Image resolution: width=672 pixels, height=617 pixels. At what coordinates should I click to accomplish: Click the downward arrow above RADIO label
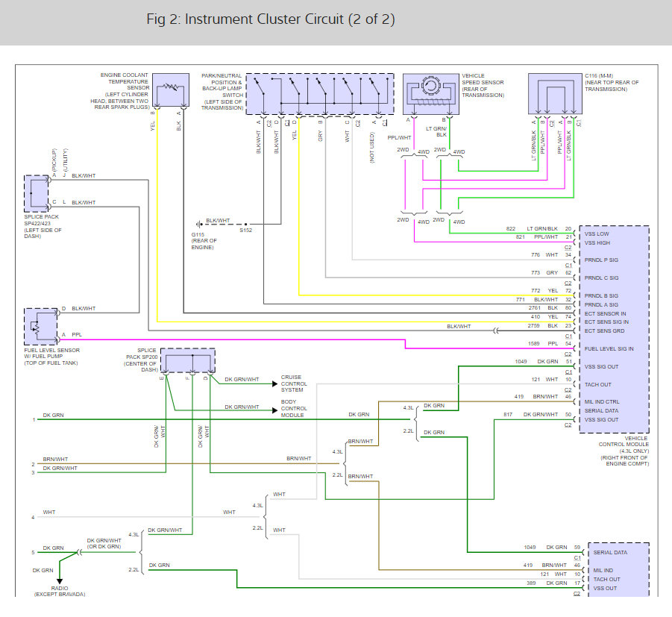click(x=60, y=581)
